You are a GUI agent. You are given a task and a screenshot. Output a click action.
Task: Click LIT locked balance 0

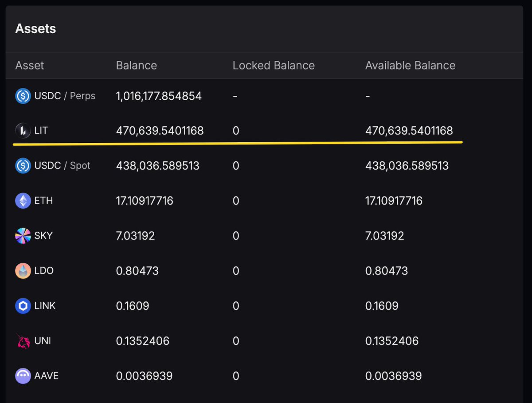point(236,131)
